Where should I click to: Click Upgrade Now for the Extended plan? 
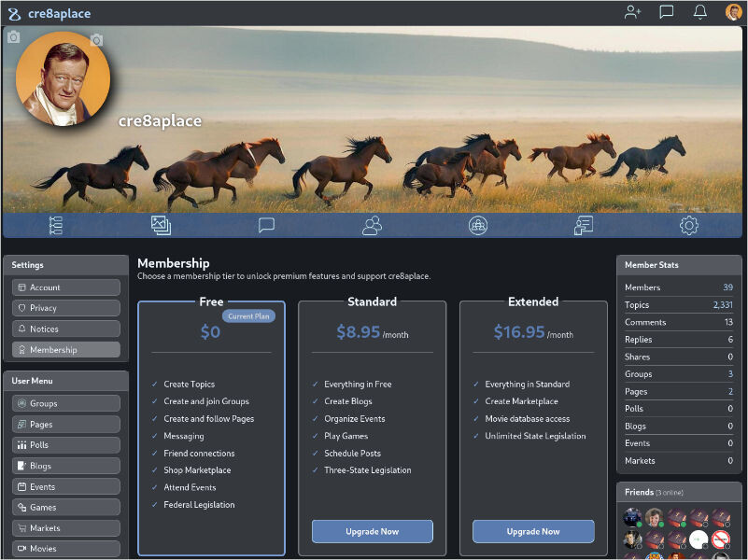click(x=532, y=531)
